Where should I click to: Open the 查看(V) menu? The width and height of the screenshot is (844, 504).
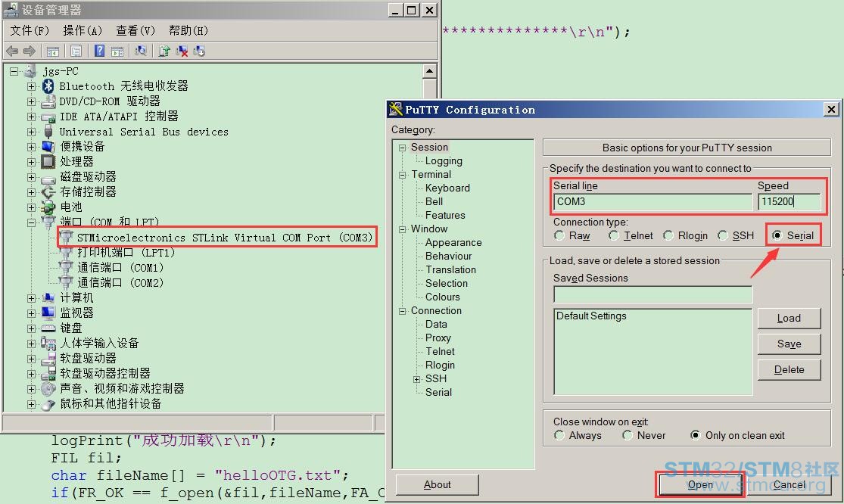(135, 31)
